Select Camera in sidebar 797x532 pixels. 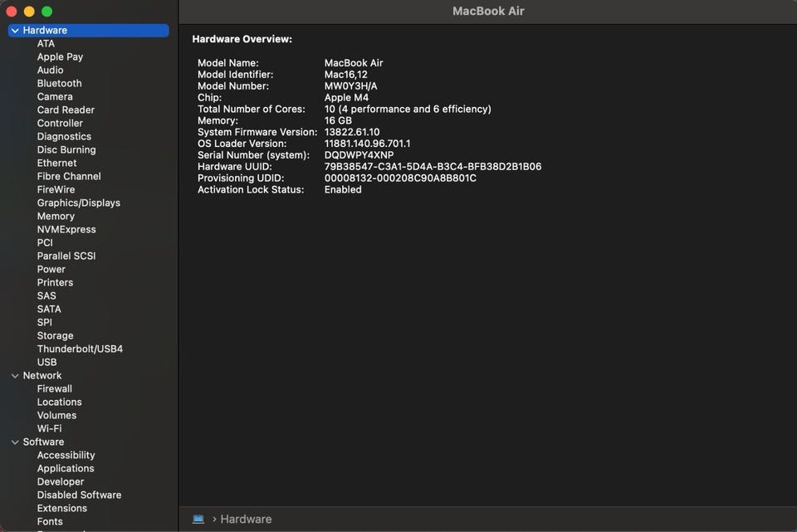pyautogui.click(x=55, y=96)
